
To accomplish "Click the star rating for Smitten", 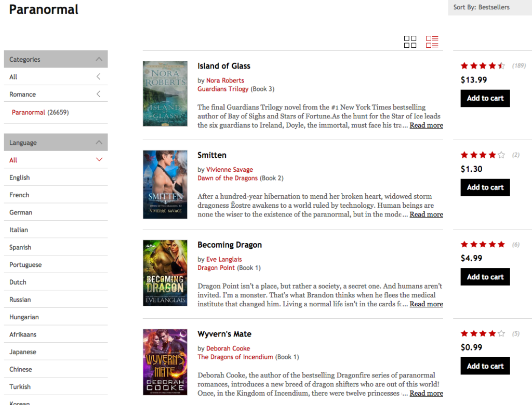I will 483,154.
